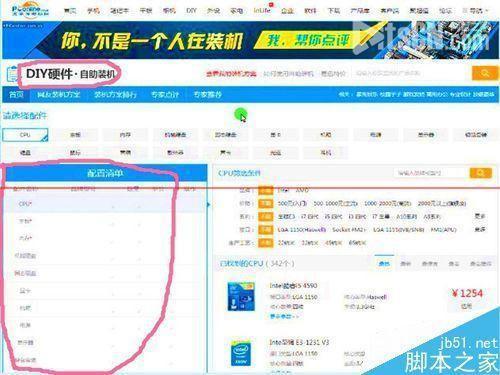Expand more options in the 系列 filter row
Viewport: 500px width, 375px height.
click(x=480, y=216)
